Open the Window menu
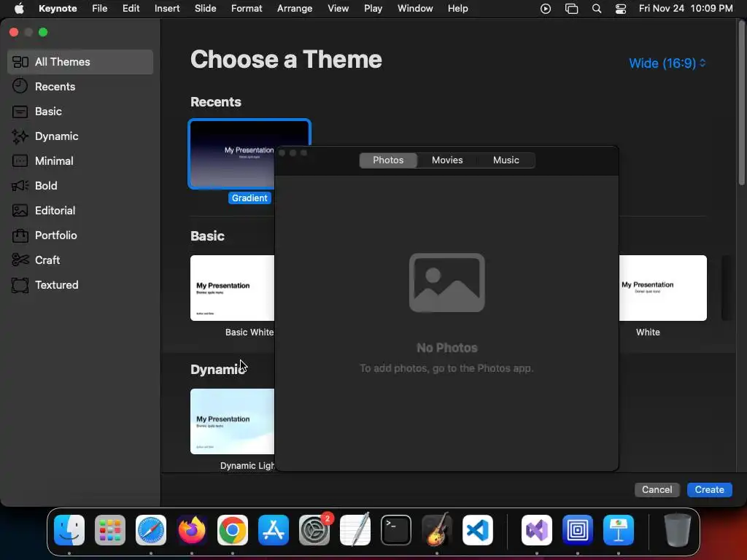 tap(415, 9)
